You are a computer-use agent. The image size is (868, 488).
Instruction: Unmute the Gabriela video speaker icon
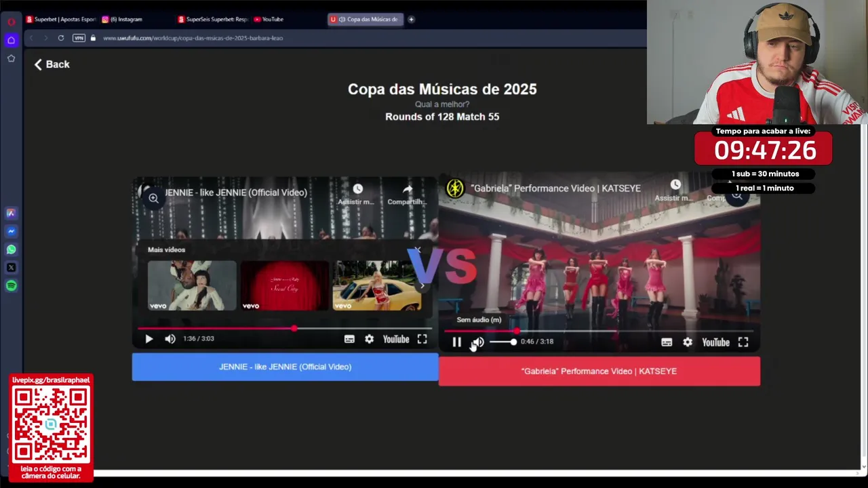point(478,342)
